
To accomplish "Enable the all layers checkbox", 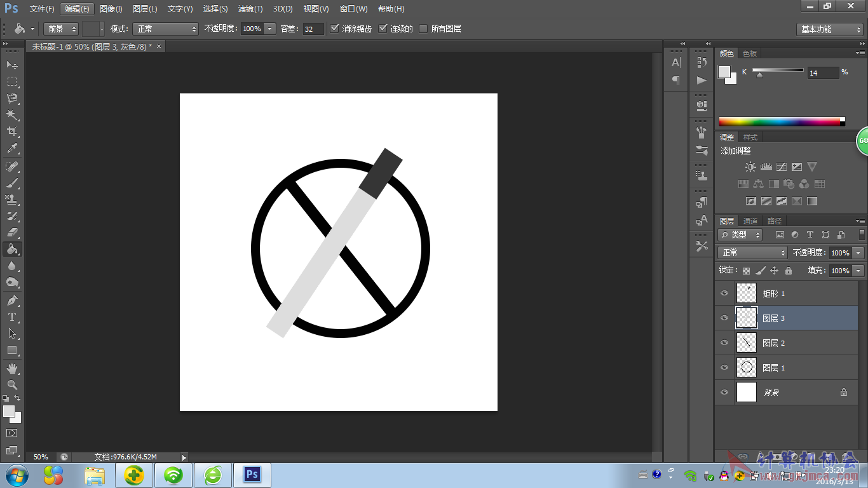I will pyautogui.click(x=423, y=29).
